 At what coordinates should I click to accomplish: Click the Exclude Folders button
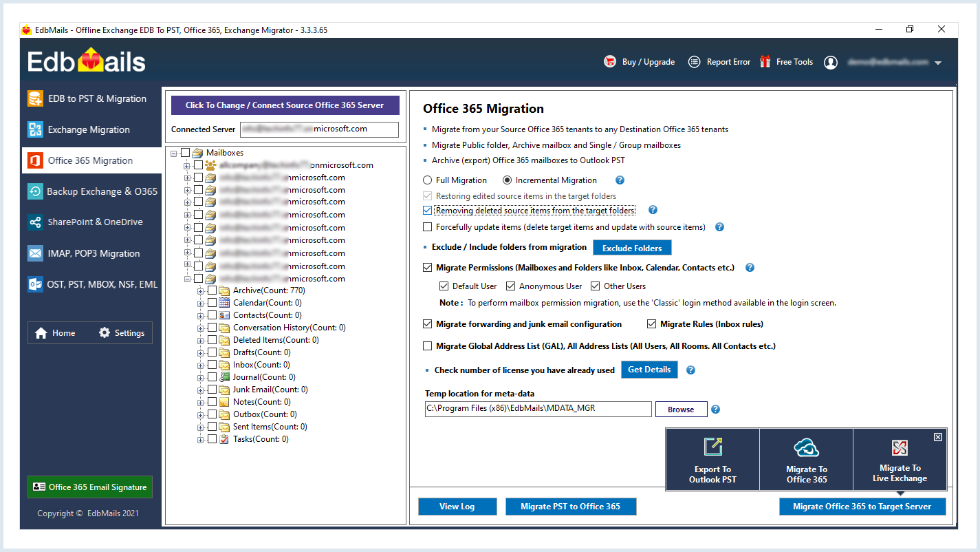632,248
